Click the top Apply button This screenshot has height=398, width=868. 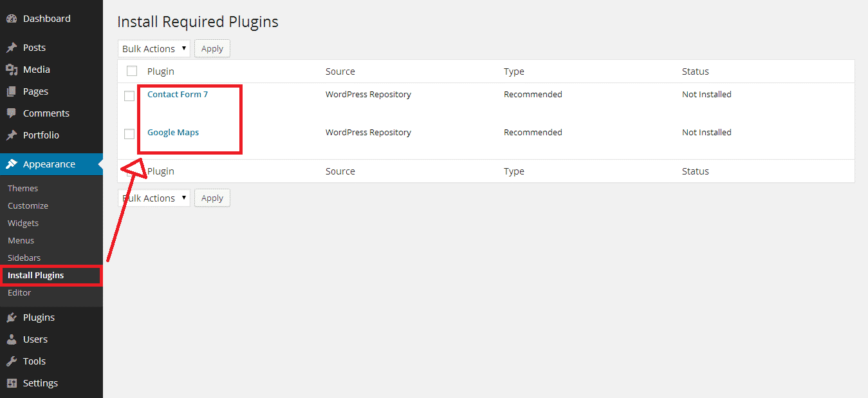212,48
